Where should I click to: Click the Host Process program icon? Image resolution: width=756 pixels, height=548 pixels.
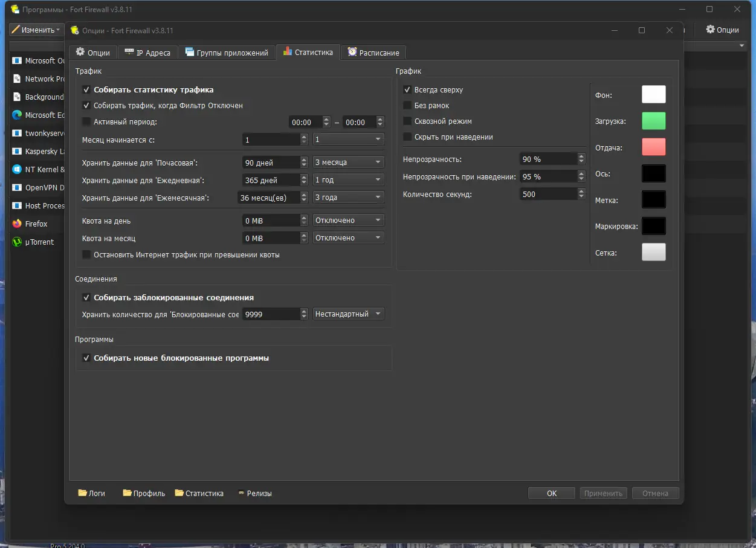pos(17,206)
